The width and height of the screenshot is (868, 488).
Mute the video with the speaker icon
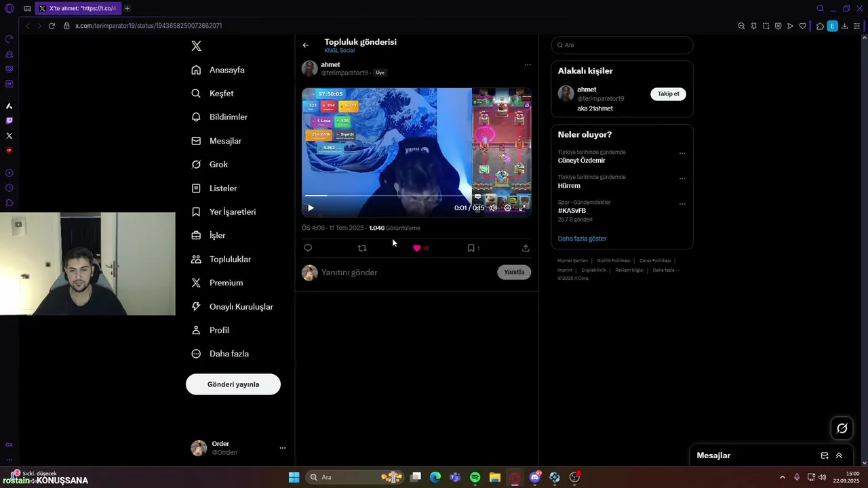click(x=493, y=208)
